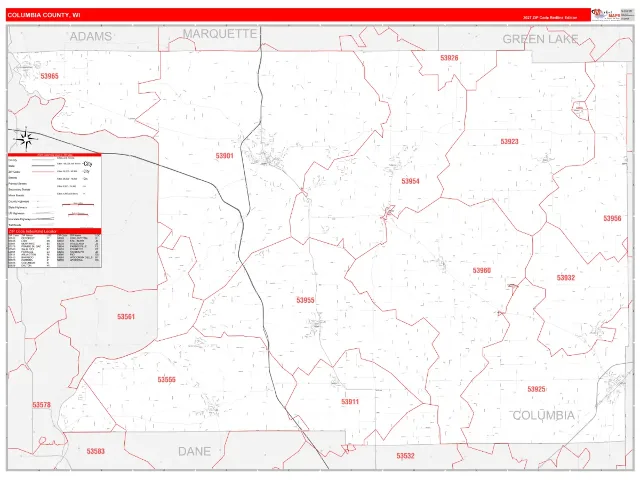The image size is (640, 480).
Task: Click the ZIP Code index table header
Action: point(54,231)
